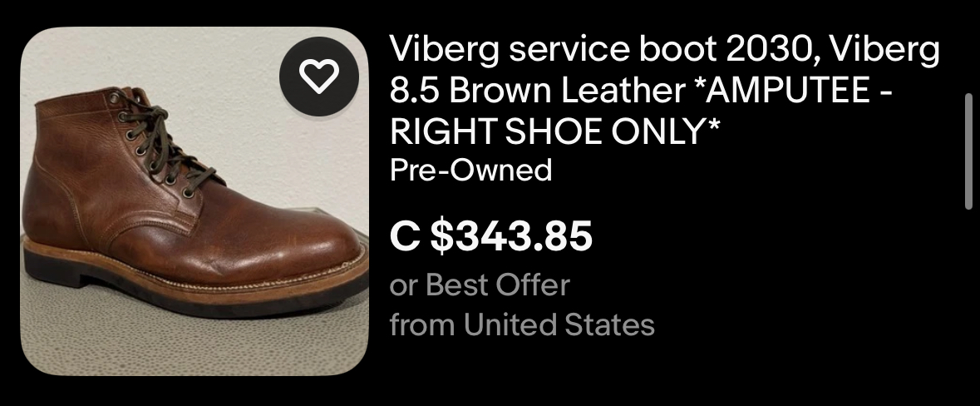Image resolution: width=980 pixels, height=406 pixels.
Task: Open the Viberg service boot 2030 listing title
Action: tap(664, 90)
